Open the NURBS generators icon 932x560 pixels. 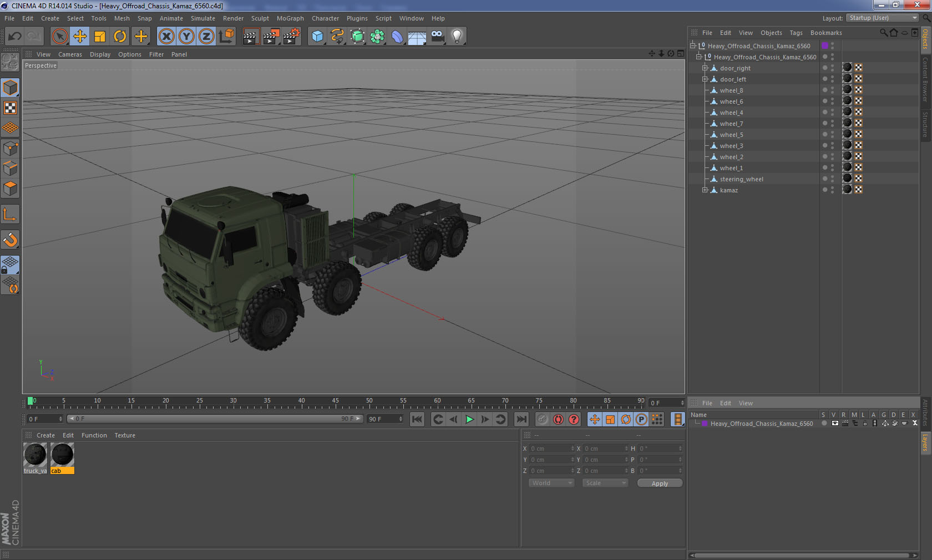point(357,37)
